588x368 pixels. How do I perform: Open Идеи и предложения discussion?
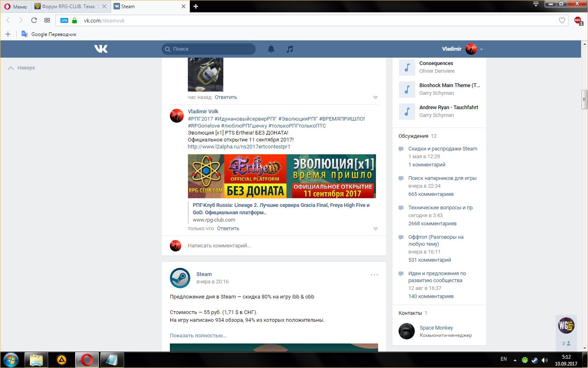[x=437, y=277]
